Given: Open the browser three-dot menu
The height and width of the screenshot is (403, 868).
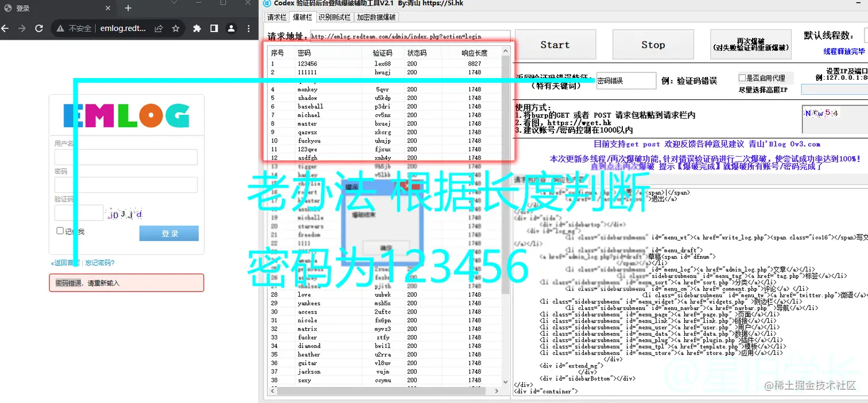Looking at the screenshot, I should pos(248,28).
